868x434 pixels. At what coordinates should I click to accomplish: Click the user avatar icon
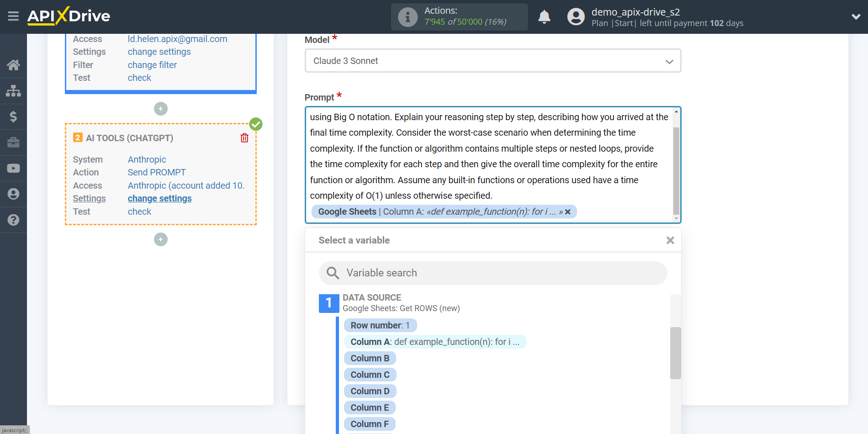tap(576, 17)
